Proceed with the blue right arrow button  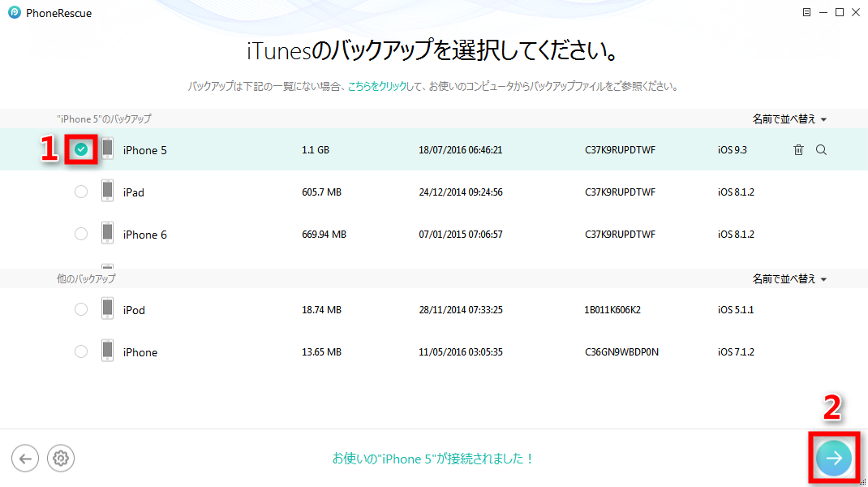pos(834,459)
